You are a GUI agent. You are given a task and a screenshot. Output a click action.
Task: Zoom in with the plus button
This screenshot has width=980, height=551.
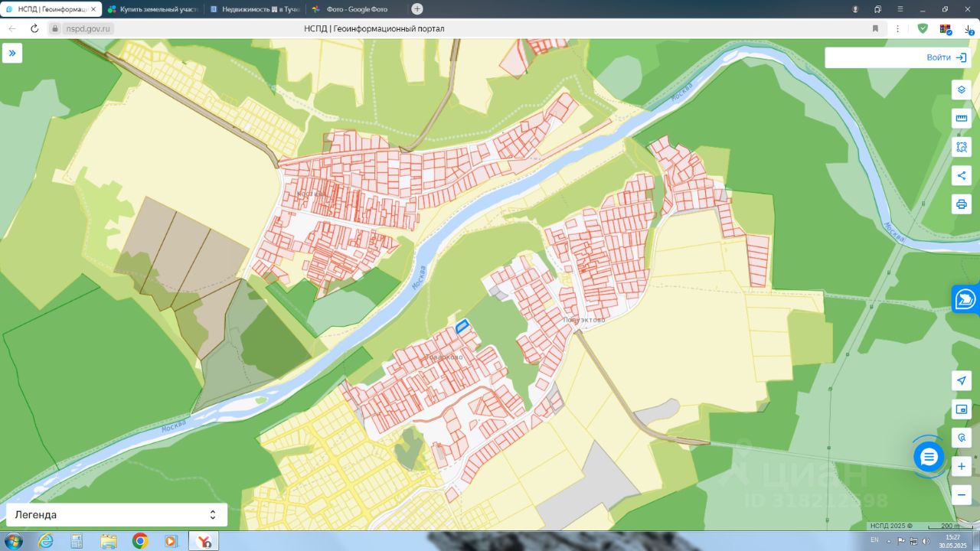tap(961, 466)
